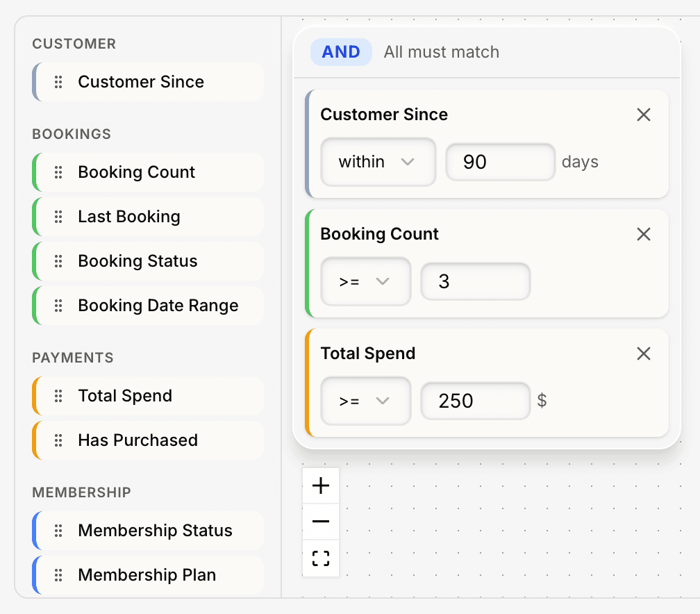Click drag handle of Membership Status item
Screen dimensions: 700x614
coord(59,531)
